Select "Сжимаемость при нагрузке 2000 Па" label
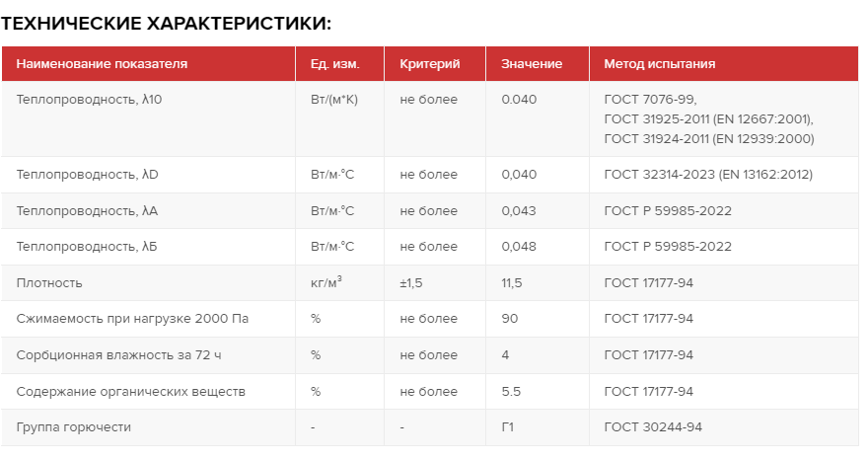The height and width of the screenshot is (459, 868). click(x=125, y=319)
